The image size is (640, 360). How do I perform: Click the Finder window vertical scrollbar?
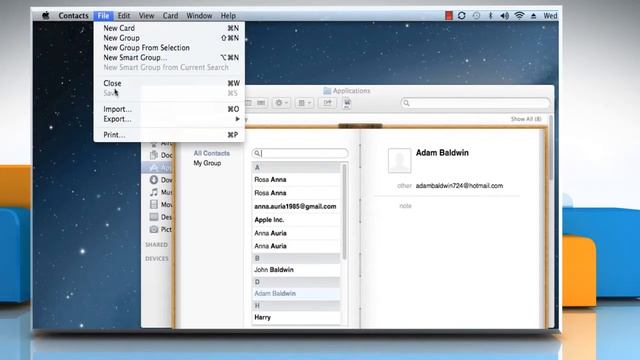[x=551, y=147]
